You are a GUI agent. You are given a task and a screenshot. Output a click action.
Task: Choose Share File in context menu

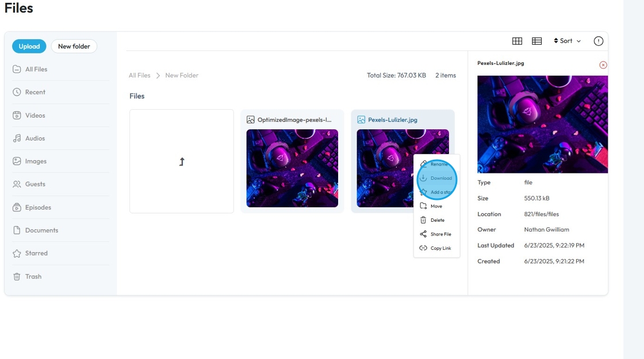(436, 234)
